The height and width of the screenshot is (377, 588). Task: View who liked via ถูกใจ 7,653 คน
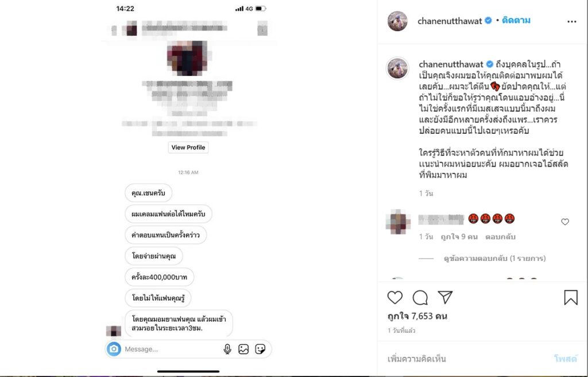coord(417,316)
